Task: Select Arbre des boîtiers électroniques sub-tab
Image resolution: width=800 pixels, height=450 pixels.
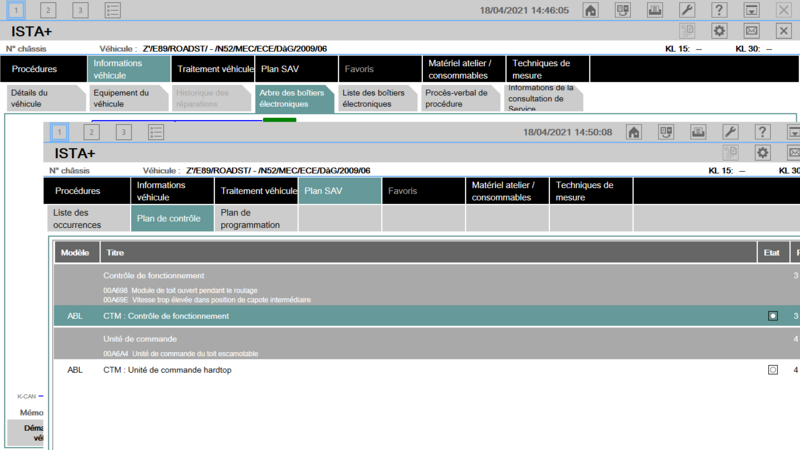Action: (x=294, y=98)
